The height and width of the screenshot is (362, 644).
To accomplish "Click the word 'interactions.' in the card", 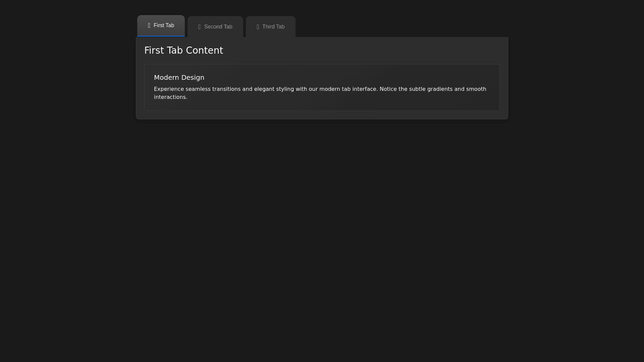I will (x=170, y=97).
